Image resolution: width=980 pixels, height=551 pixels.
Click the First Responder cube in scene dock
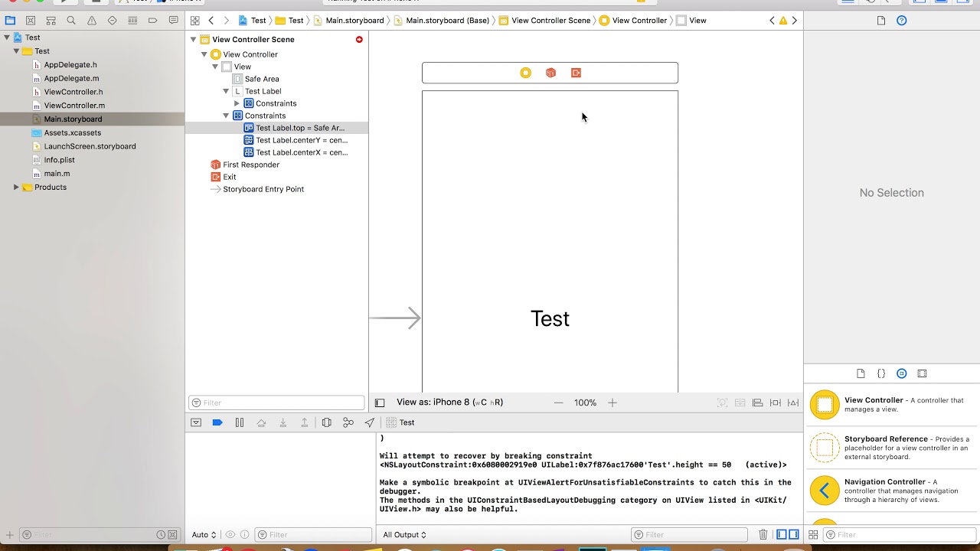coord(550,73)
